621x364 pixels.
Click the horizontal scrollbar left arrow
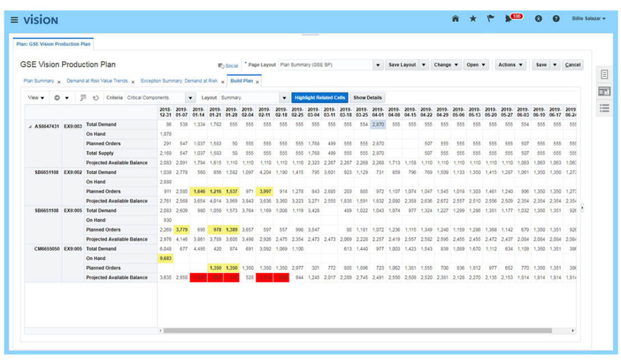(x=160, y=330)
